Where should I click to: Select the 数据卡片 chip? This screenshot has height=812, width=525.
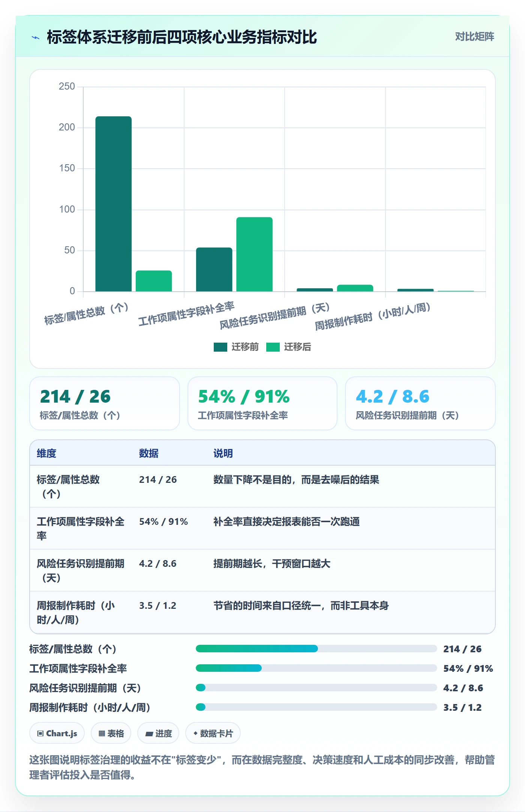[213, 733]
